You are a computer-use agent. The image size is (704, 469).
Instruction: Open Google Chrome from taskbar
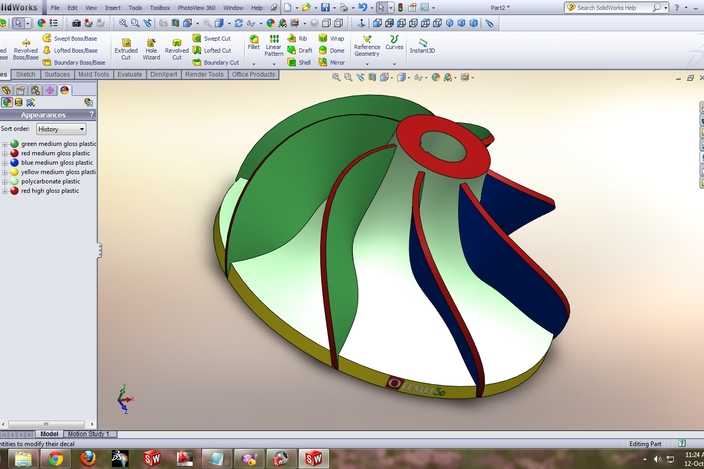point(55,459)
